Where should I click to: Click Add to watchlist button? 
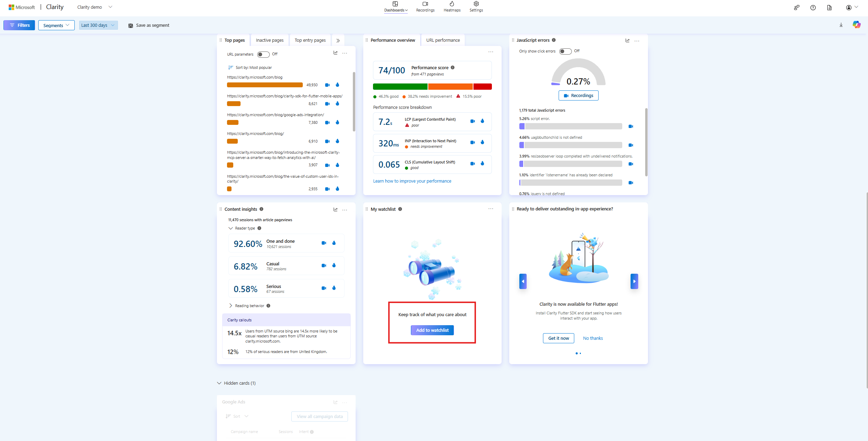tap(432, 330)
